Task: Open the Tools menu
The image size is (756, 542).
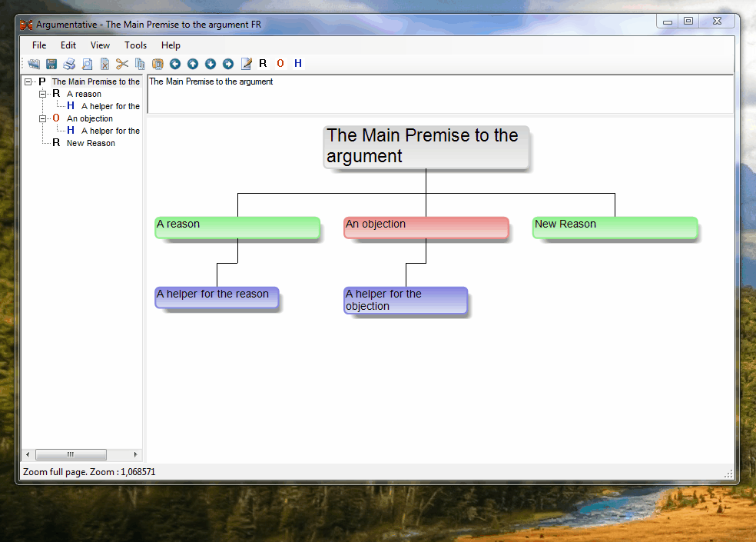Action: tap(135, 45)
